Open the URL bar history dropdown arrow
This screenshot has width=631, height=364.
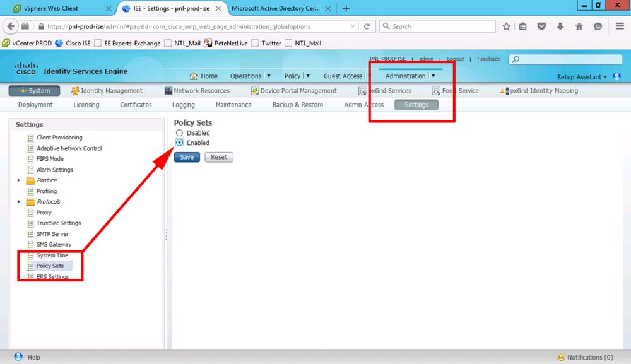[353, 26]
